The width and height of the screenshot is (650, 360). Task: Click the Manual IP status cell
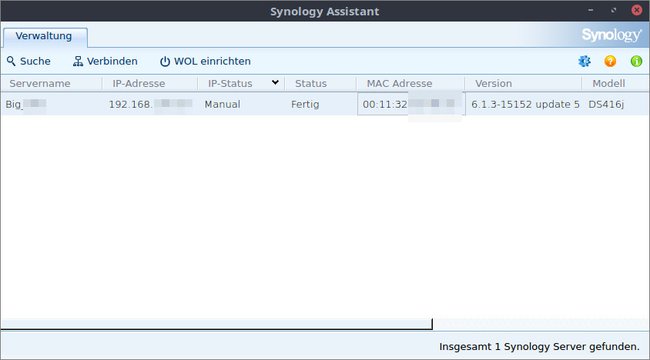[x=241, y=104]
